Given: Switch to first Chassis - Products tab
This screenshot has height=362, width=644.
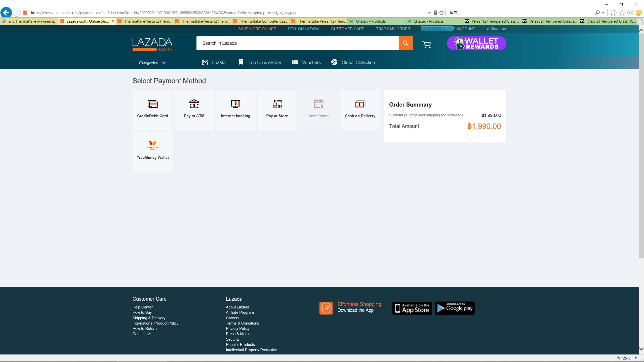Looking at the screenshot, I should pyautogui.click(x=376, y=21).
